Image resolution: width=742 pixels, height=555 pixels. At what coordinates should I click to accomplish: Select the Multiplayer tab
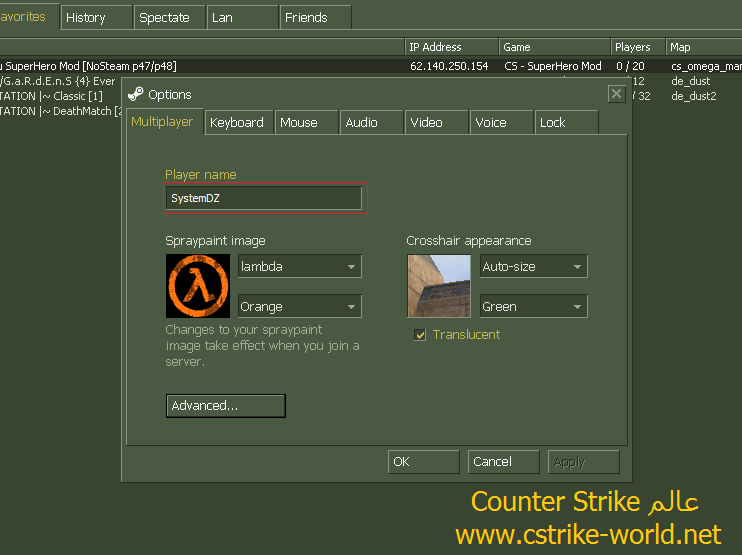point(165,122)
